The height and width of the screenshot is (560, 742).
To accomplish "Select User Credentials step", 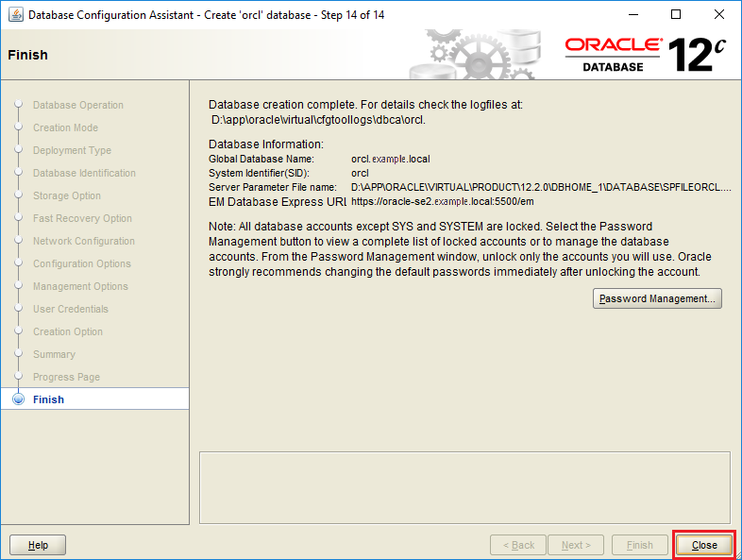I will tap(71, 309).
